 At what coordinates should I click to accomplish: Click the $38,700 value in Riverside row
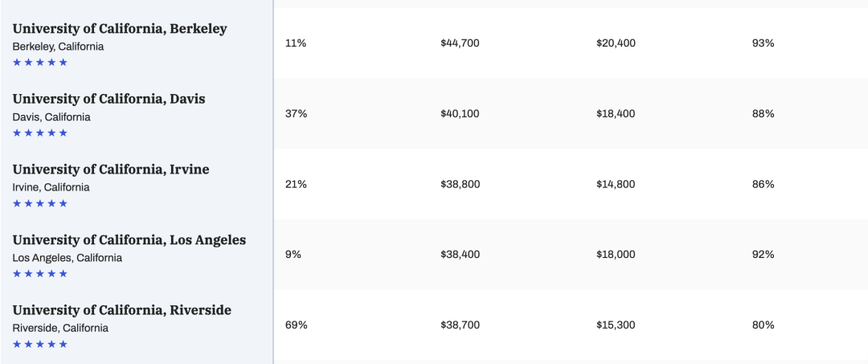tap(460, 325)
